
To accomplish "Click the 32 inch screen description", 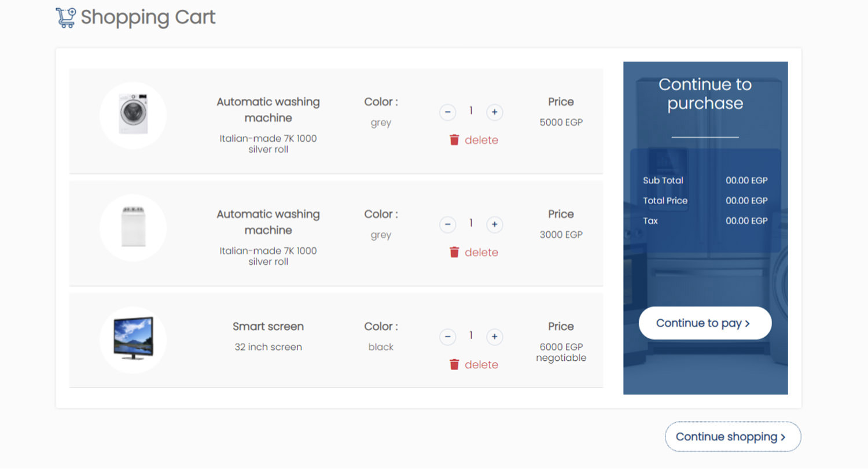I will pyautogui.click(x=268, y=347).
